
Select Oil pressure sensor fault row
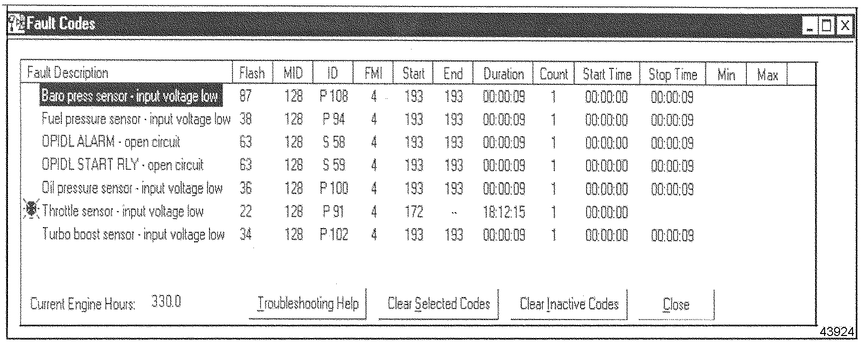point(132,189)
